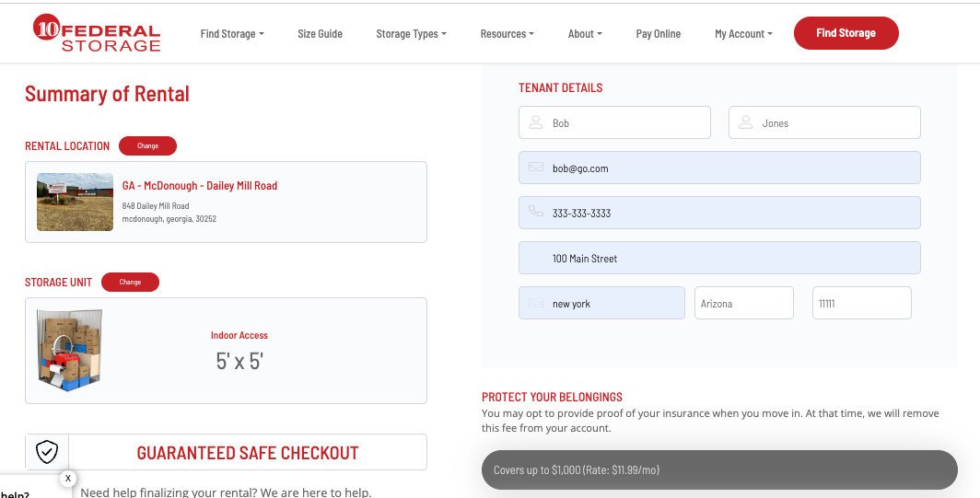Click the storage unit boxes image

[70, 350]
